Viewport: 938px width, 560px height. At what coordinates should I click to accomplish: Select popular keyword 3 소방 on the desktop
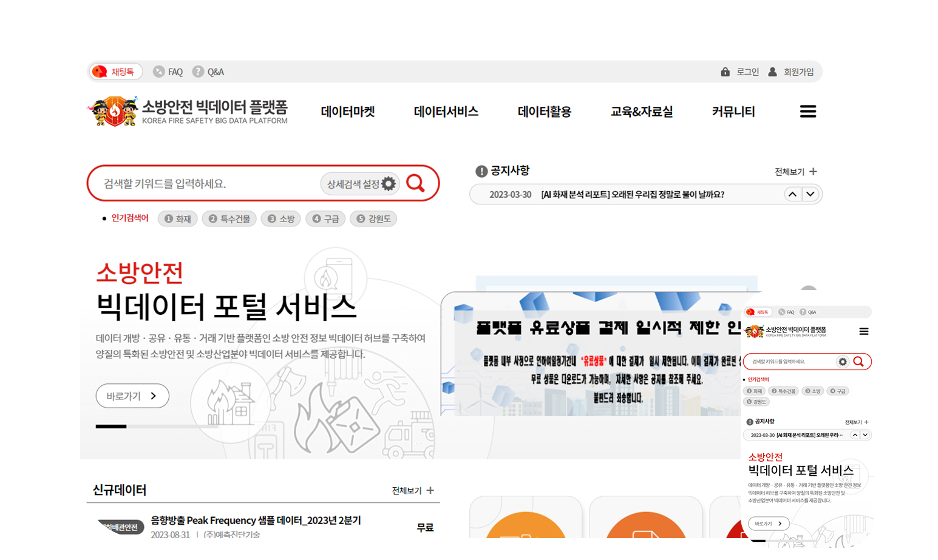pyautogui.click(x=280, y=218)
